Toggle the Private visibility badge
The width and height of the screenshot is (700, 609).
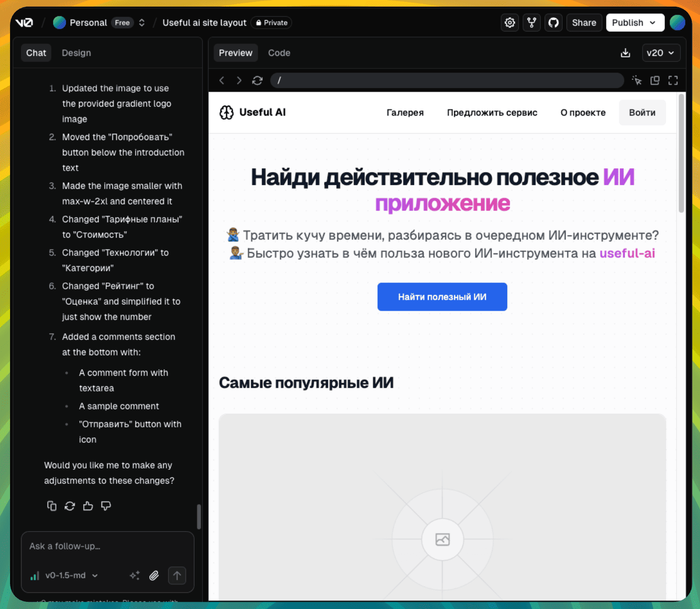tap(271, 22)
